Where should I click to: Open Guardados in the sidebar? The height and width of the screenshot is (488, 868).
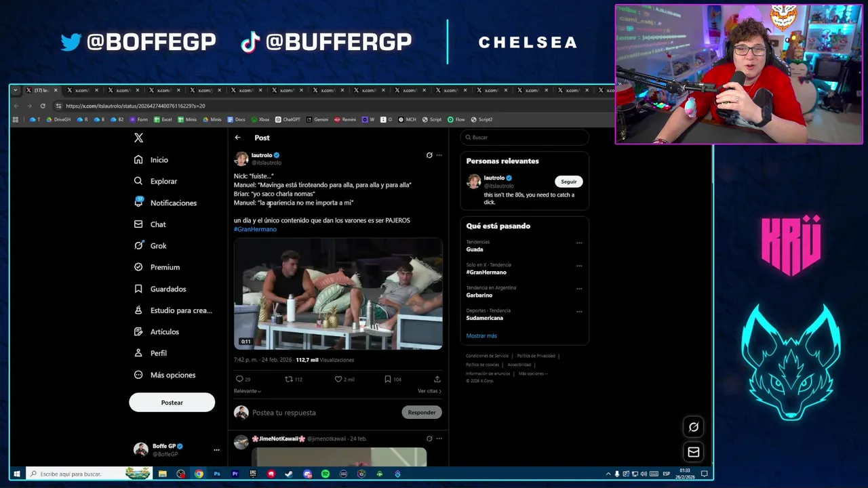[160, 289]
